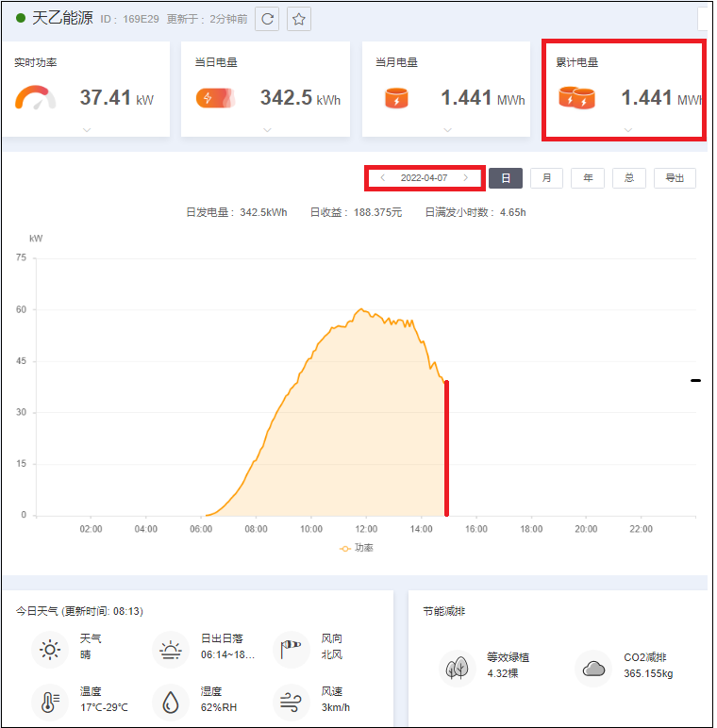717x728 pixels.
Task: Click the monthly energy orange barrel icon
Action: [396, 98]
